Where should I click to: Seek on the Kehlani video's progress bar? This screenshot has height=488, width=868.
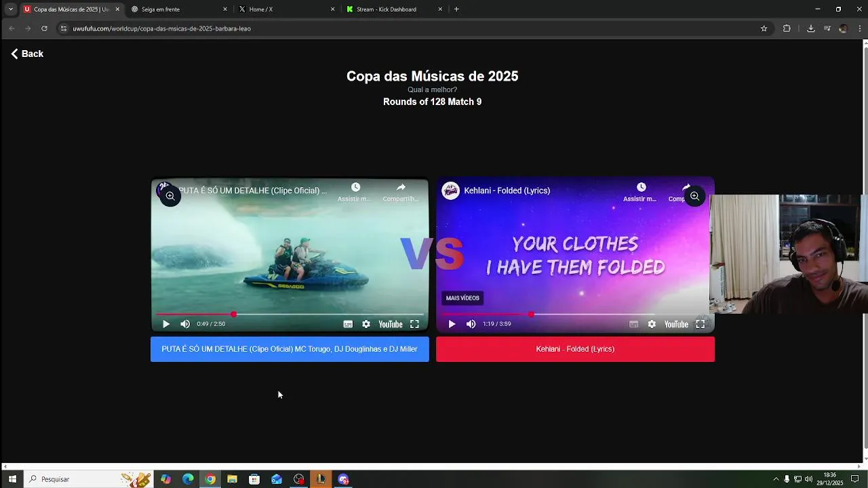[x=575, y=314]
